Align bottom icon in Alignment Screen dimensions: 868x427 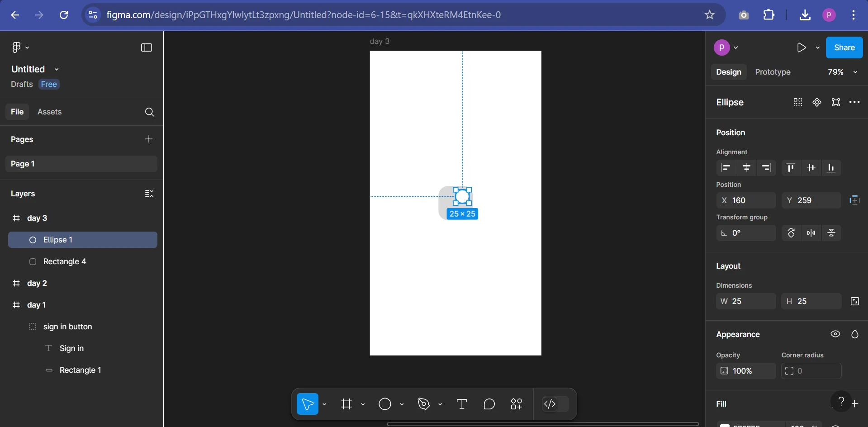point(831,168)
